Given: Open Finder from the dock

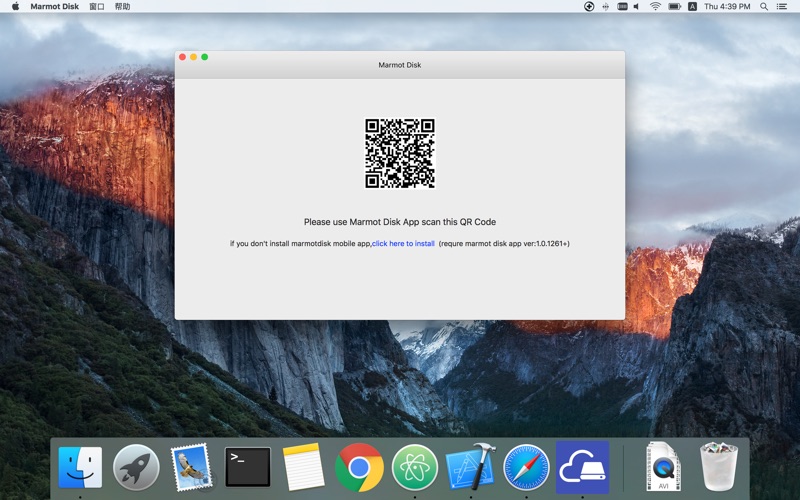Looking at the screenshot, I should (x=80, y=467).
